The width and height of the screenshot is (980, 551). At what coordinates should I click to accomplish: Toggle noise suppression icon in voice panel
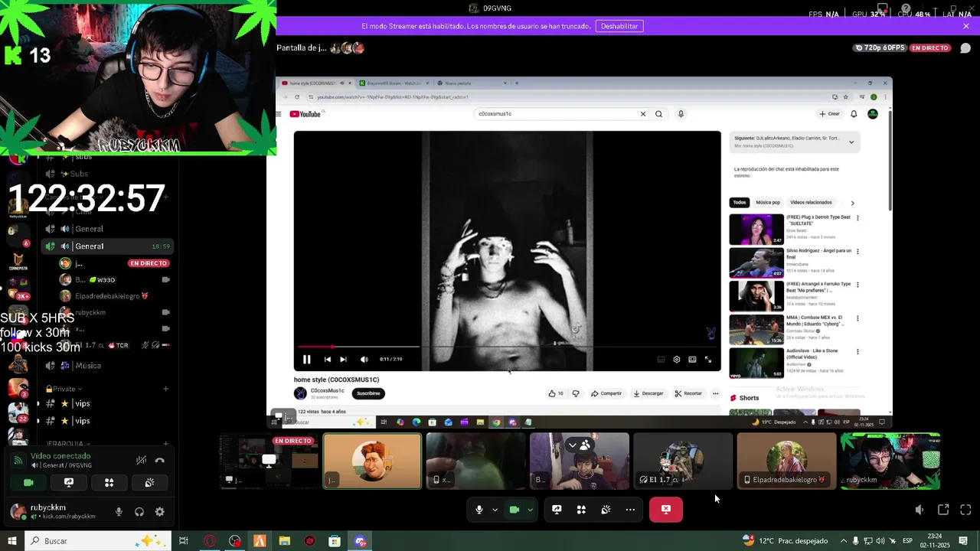[x=141, y=461]
